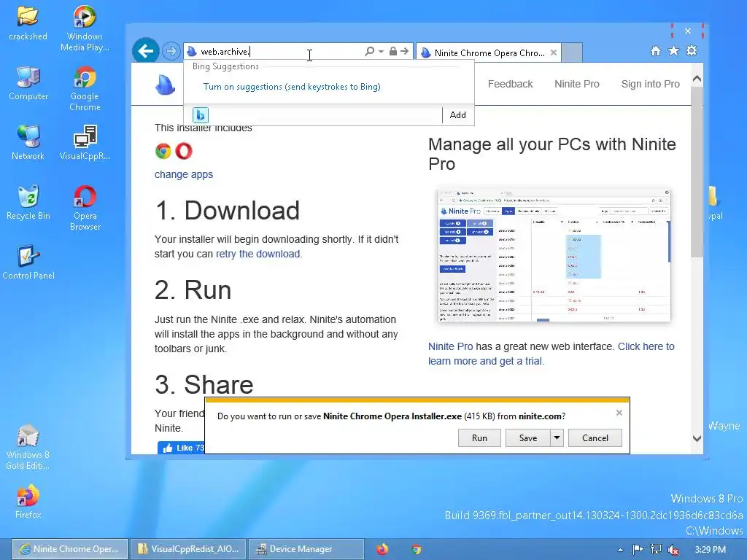
Task: Click the network tray icon
Action: coord(656,550)
